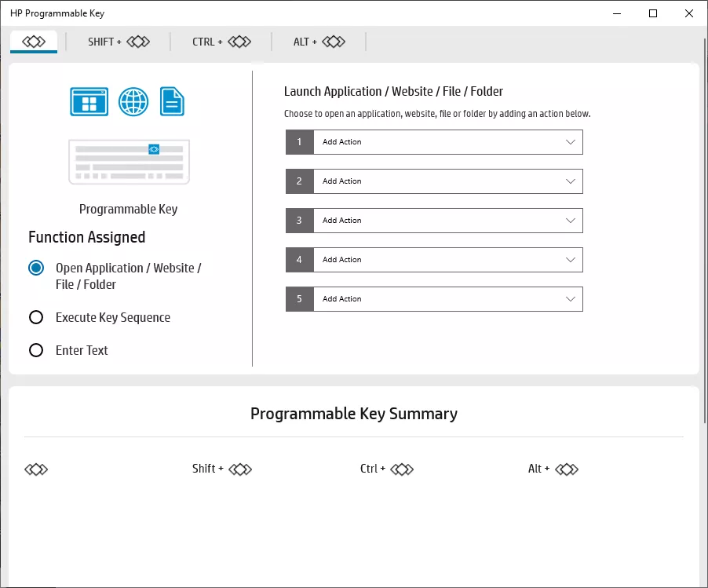
Task: Open Add Action dropdown number 4
Action: tap(434, 260)
